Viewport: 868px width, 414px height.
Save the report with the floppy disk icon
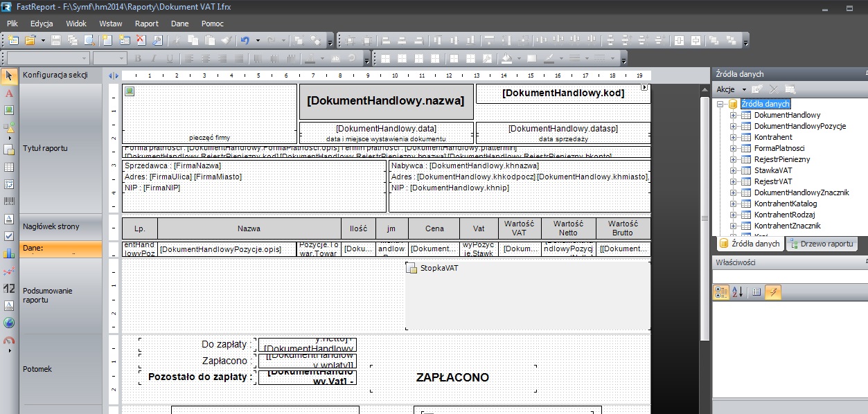tap(56, 40)
